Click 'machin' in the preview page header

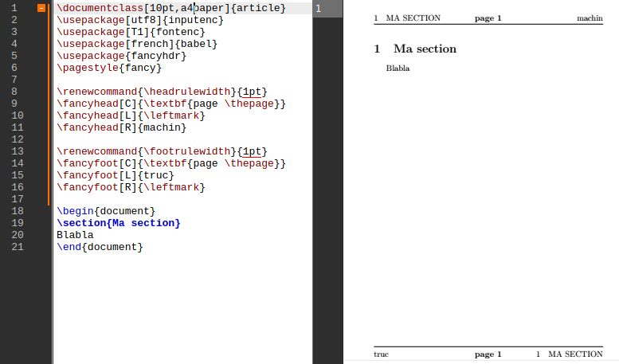click(x=590, y=18)
